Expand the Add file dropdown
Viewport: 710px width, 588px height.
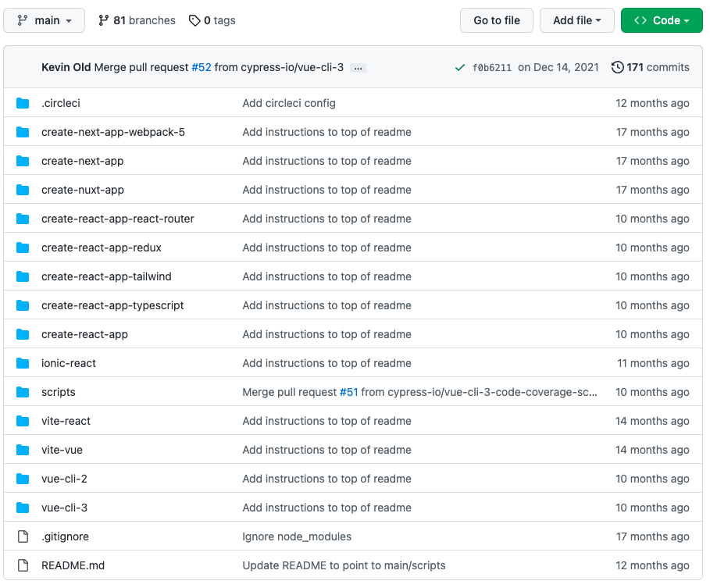coord(577,20)
